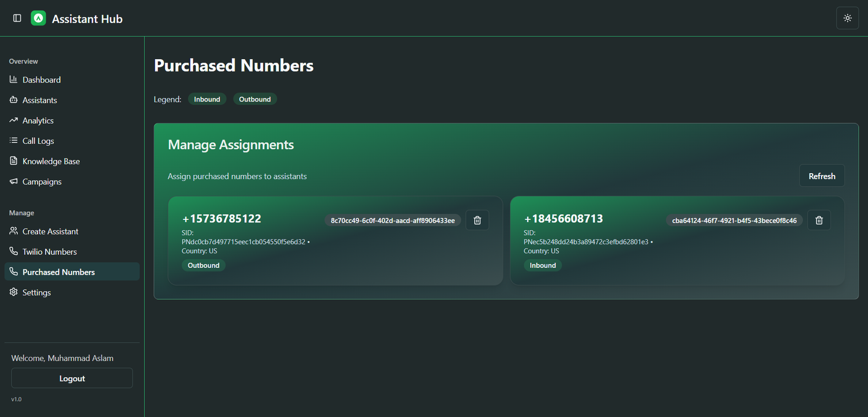Delete number +15736785122 with trash icon
Screen dimensions: 868x417
pos(477,220)
